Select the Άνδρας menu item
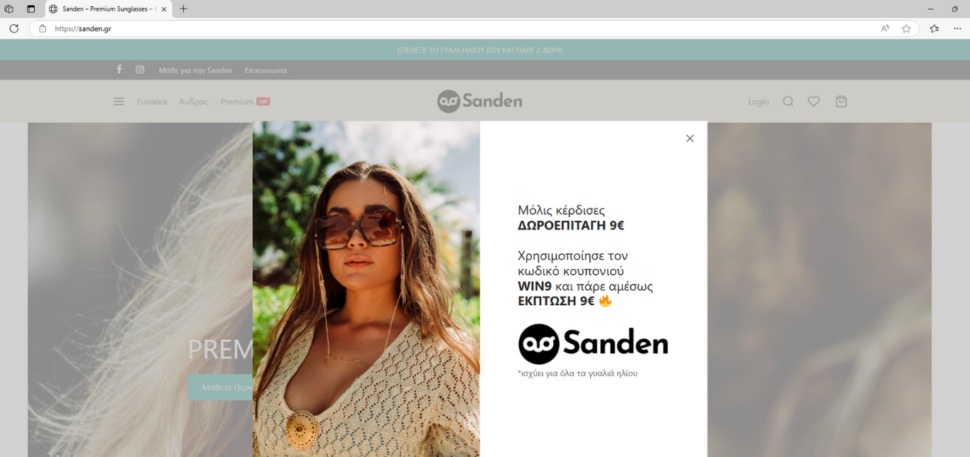This screenshot has width=970, height=457. point(194,102)
